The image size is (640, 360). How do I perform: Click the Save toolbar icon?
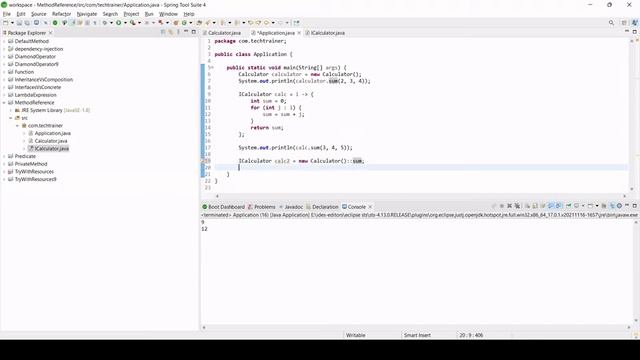tap(19, 23)
